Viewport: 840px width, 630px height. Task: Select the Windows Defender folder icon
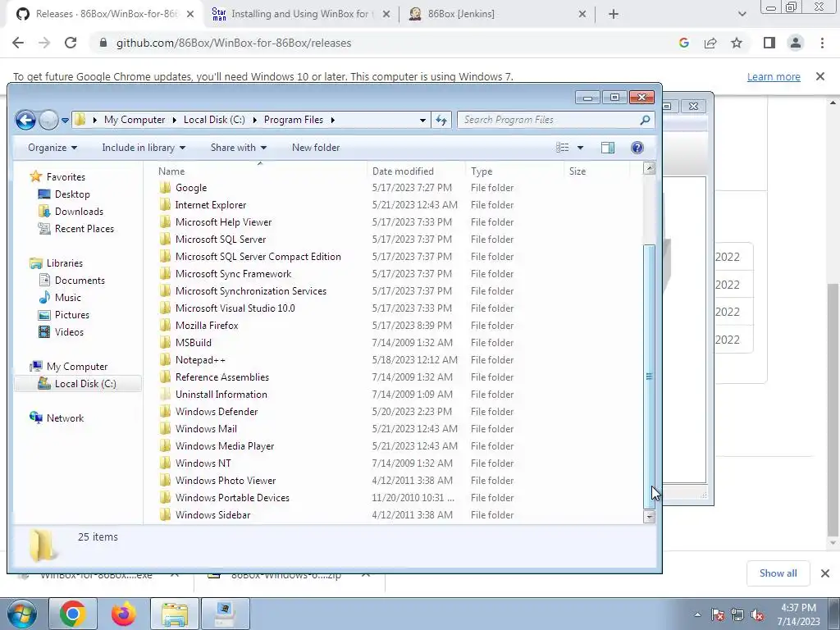[x=166, y=412]
